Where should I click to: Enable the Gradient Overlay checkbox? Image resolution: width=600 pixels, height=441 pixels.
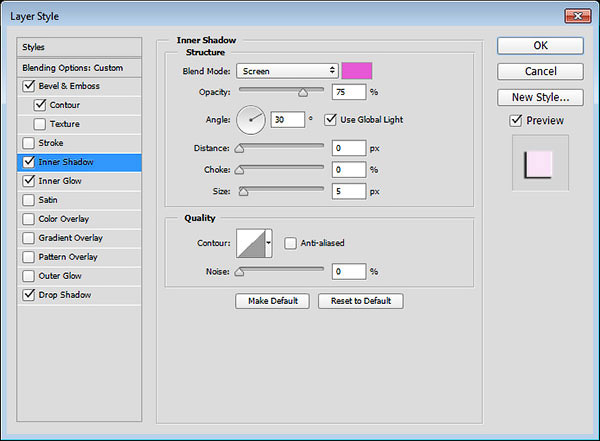[29, 238]
